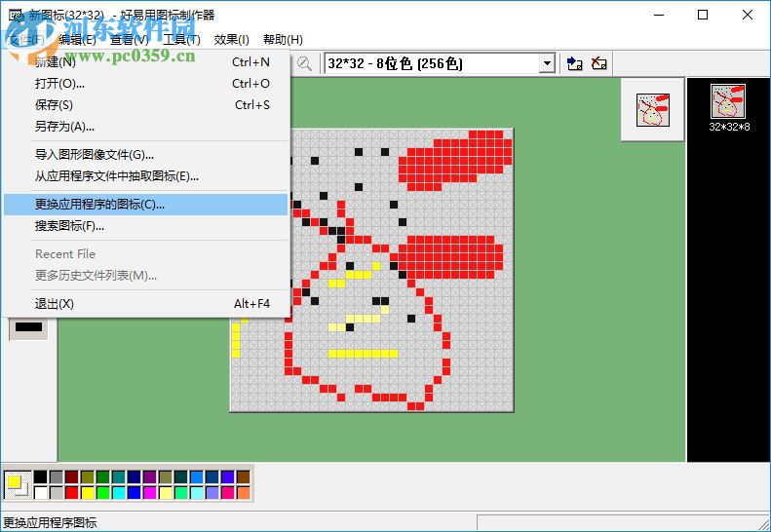
Task: Open the 查看(V) menu
Action: (130, 40)
